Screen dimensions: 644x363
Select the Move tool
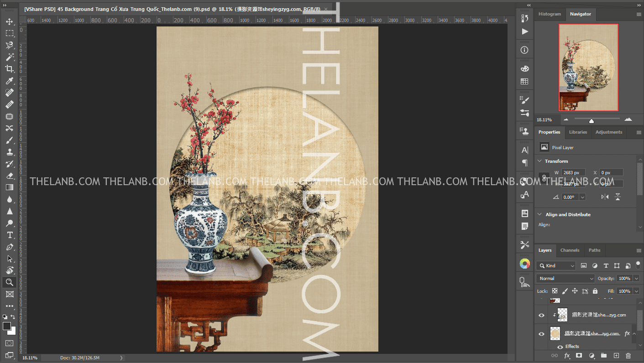click(x=9, y=21)
